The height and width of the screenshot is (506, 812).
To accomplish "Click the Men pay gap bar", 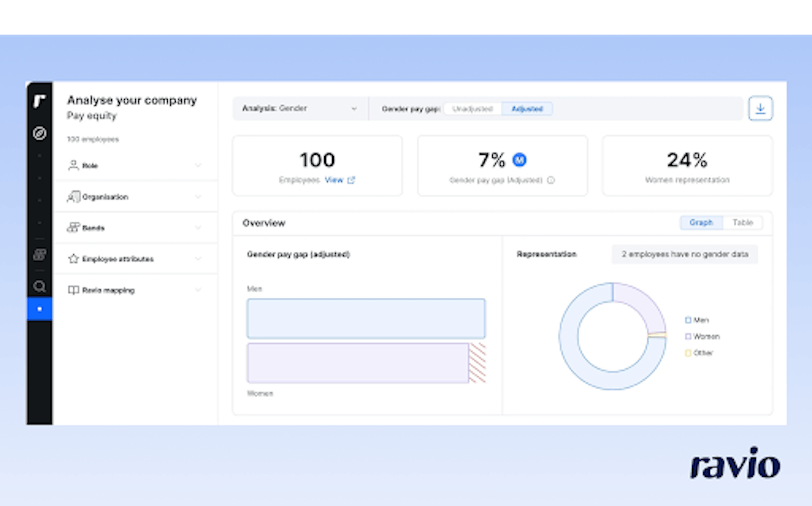I will coord(366,318).
